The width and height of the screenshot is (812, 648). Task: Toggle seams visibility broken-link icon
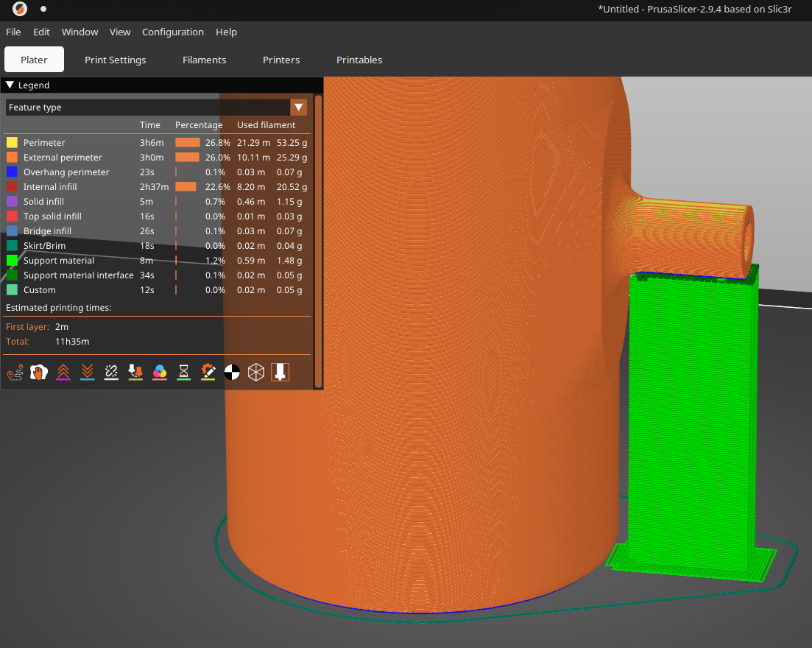point(111,373)
